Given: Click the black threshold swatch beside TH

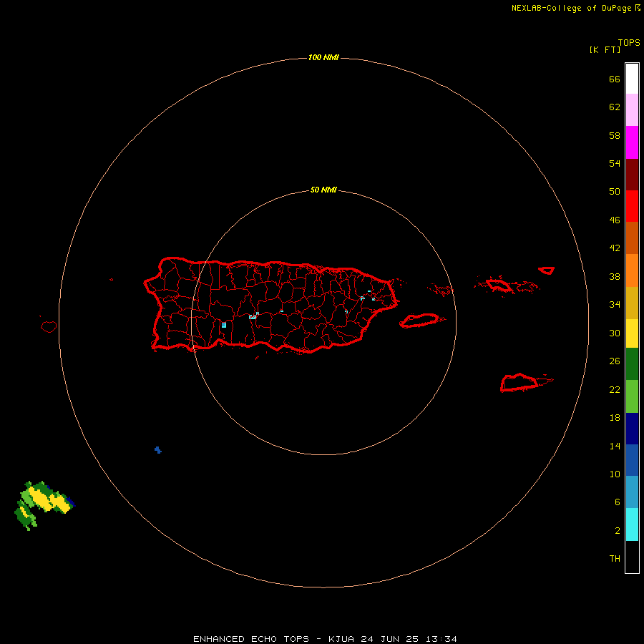Looking at the screenshot, I should point(632,557).
